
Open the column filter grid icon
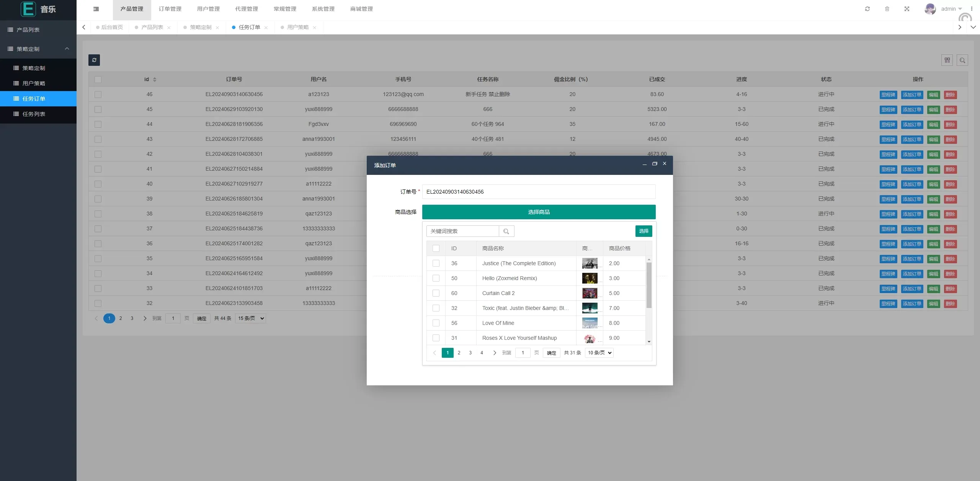947,60
